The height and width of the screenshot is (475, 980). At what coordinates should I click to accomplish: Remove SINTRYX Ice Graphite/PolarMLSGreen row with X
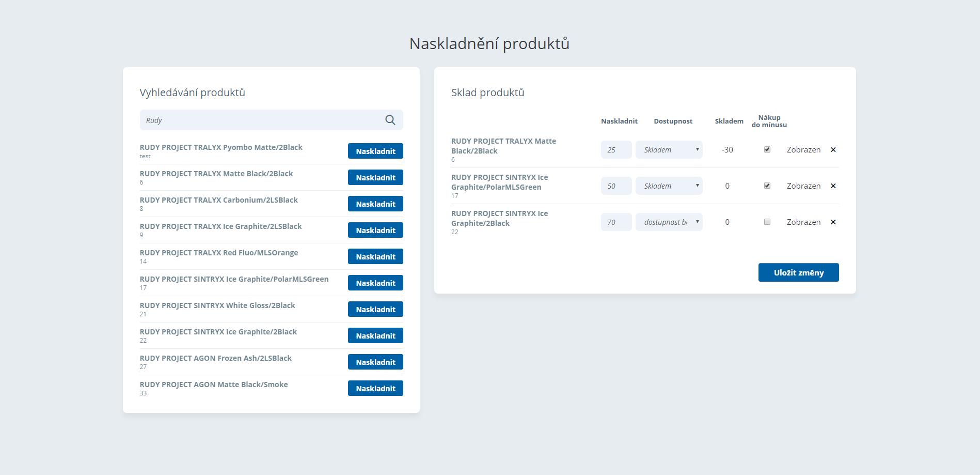(x=833, y=186)
